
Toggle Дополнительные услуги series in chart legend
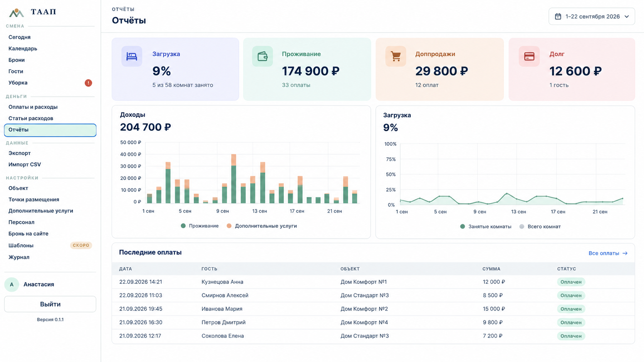(x=262, y=226)
